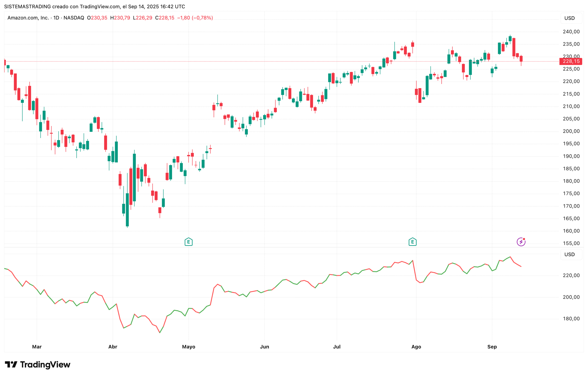Click the 155,00 price scale label
This screenshot has height=377, width=588.
[571, 243]
